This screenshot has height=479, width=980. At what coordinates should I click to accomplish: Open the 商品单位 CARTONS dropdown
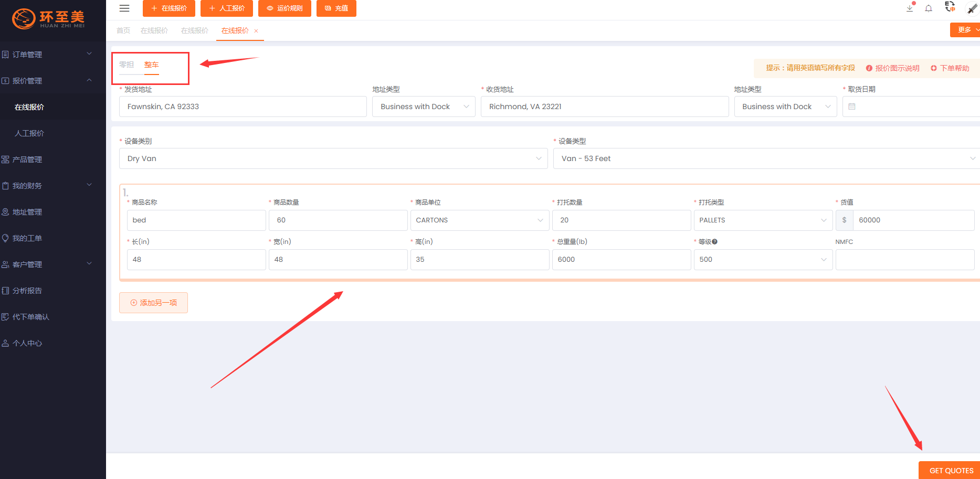(479, 220)
